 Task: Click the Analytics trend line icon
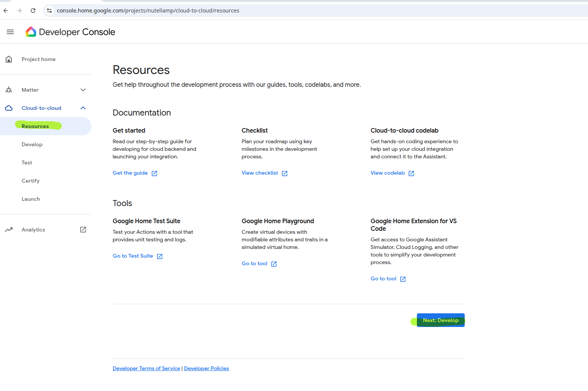pyautogui.click(x=9, y=230)
